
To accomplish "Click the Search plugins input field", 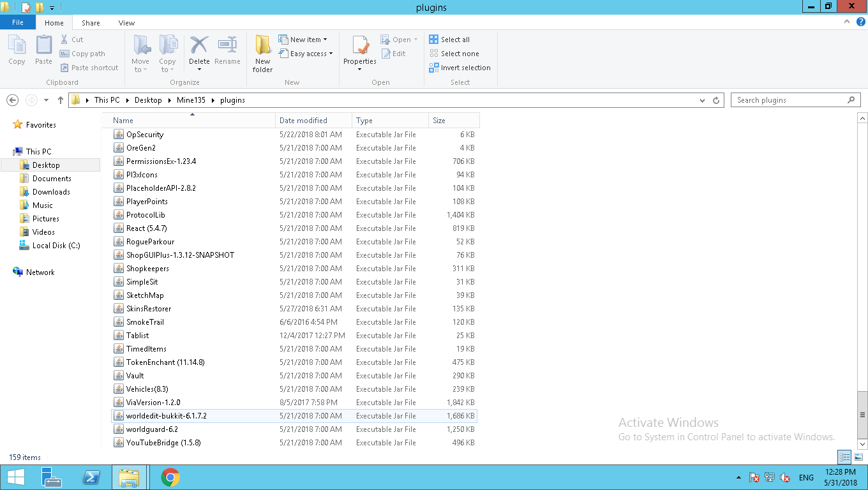I will click(x=790, y=100).
